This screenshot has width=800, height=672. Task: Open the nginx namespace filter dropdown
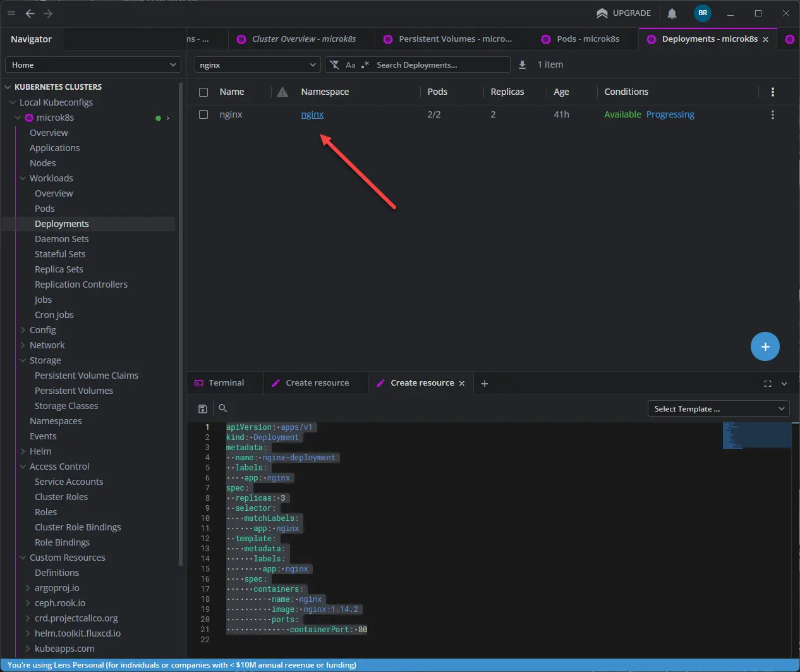257,65
